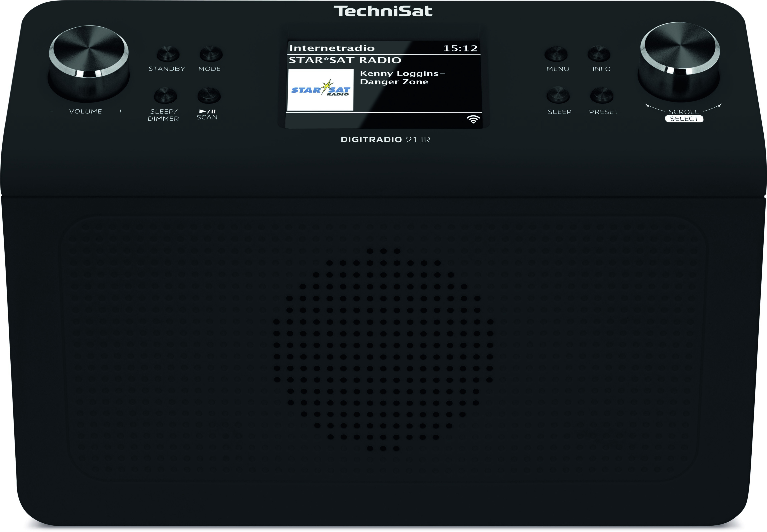Image resolution: width=767 pixels, height=532 pixels.
Task: Tap the INFO button
Action: [x=599, y=54]
